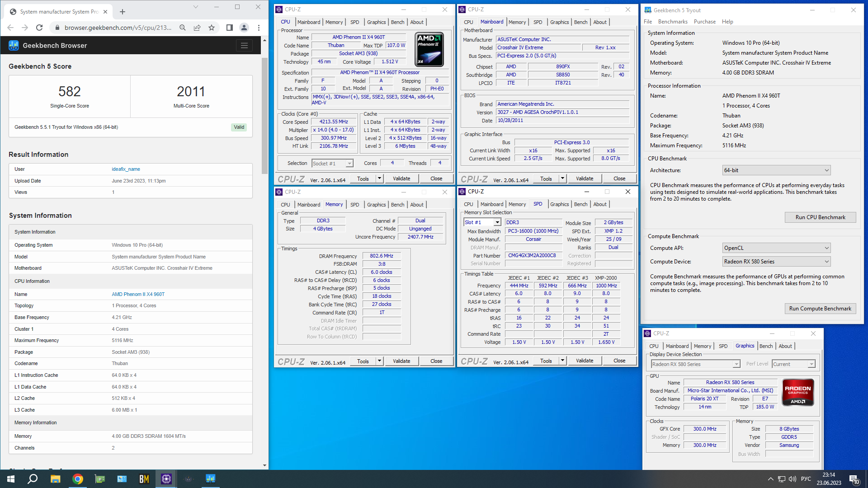Click the RUS input language indicator

806,479
